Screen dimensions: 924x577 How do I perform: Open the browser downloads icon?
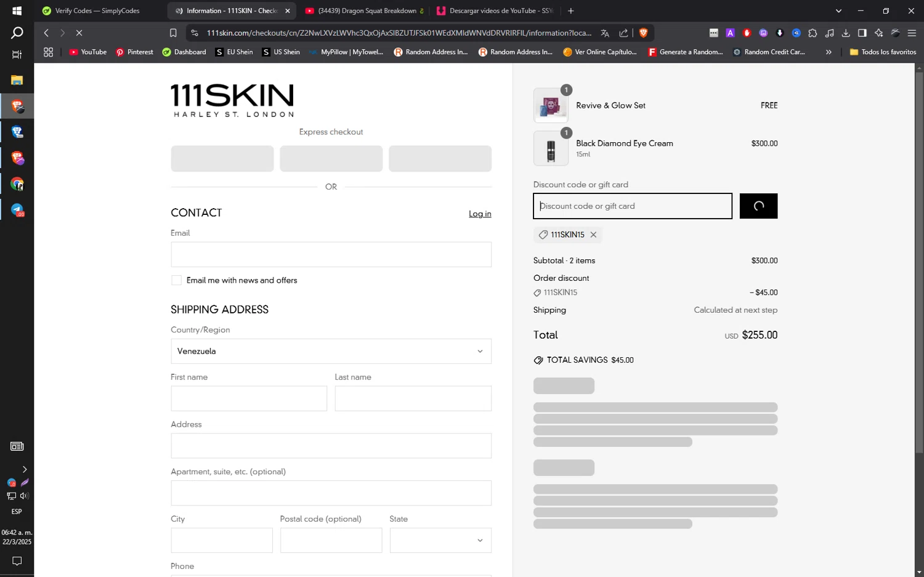pyautogui.click(x=846, y=33)
